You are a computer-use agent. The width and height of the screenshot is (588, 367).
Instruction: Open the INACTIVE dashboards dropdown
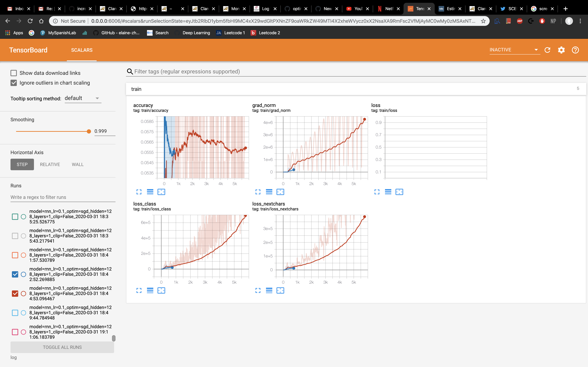514,50
